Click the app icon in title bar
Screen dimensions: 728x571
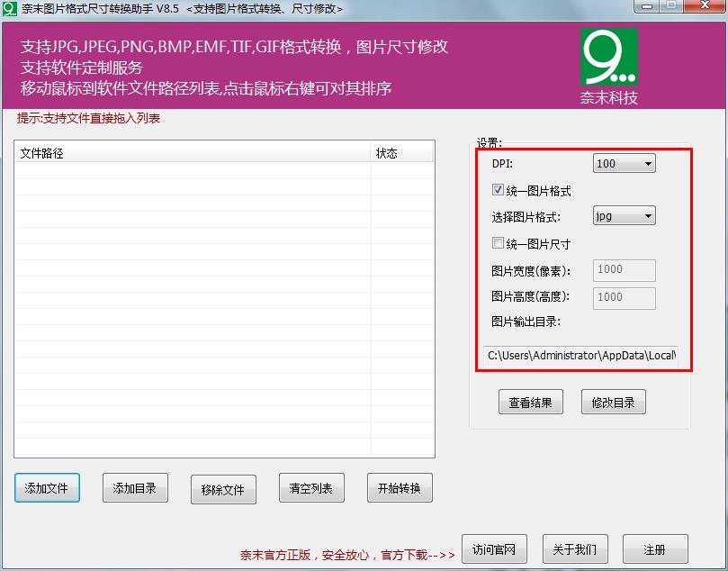tap(9, 8)
